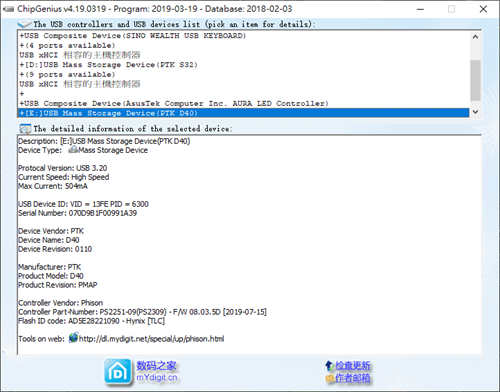The height and width of the screenshot is (392, 500).
Task: Click the Current Speed High Speed line
Action: click(x=63, y=177)
